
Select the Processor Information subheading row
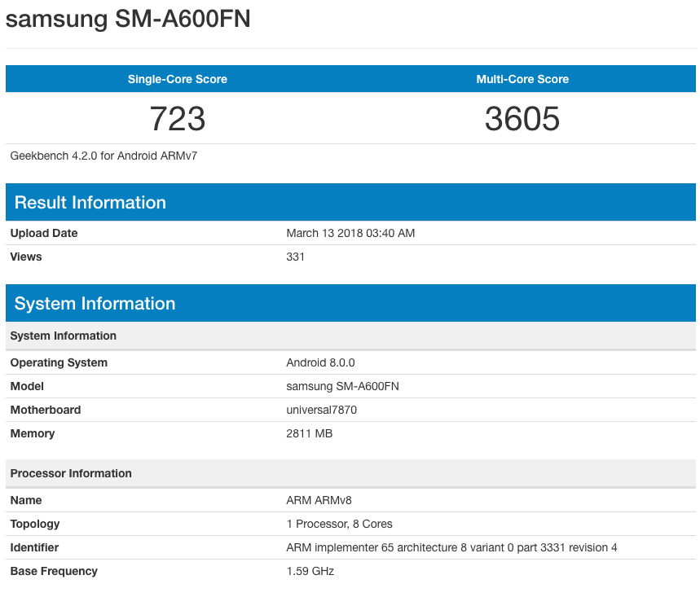tap(71, 473)
